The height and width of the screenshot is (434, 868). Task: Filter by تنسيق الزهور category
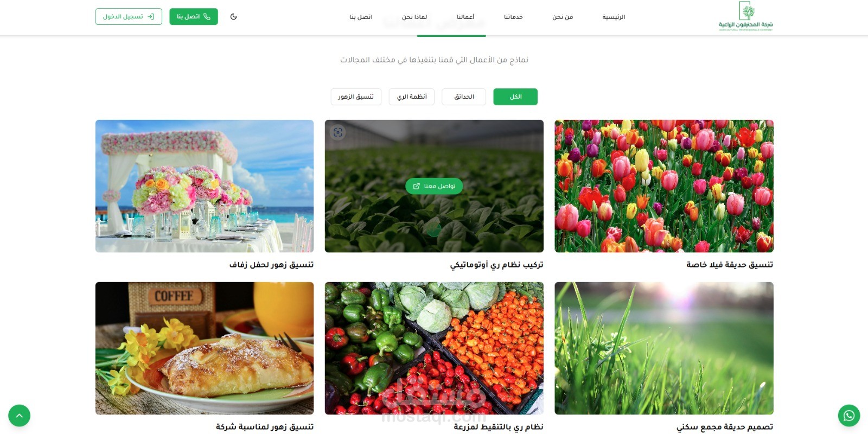[356, 97]
